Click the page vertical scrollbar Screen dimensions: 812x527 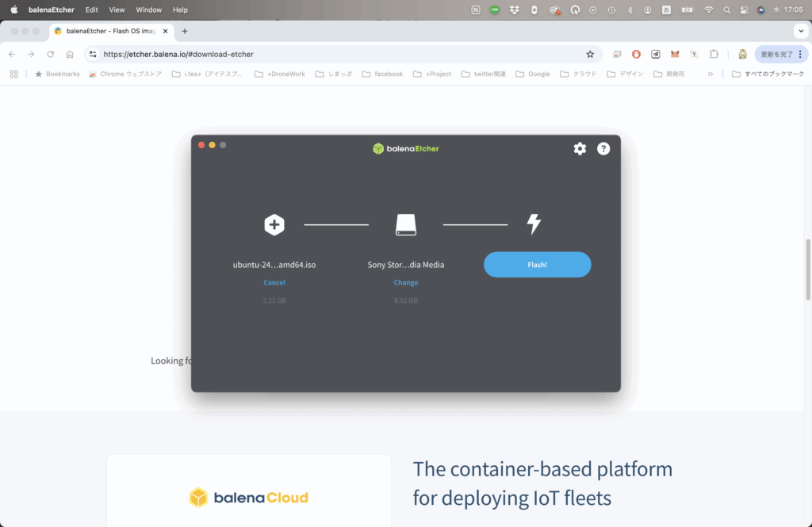[807, 269]
